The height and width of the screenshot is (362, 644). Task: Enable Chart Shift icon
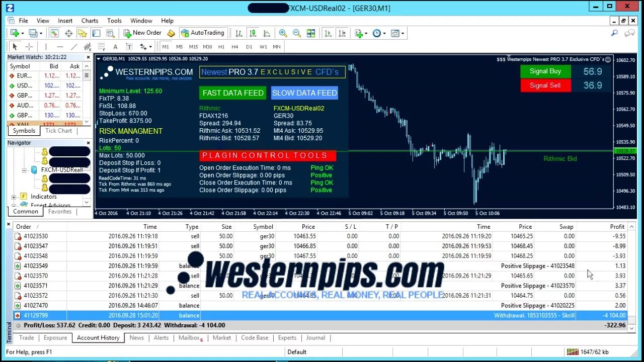342,33
